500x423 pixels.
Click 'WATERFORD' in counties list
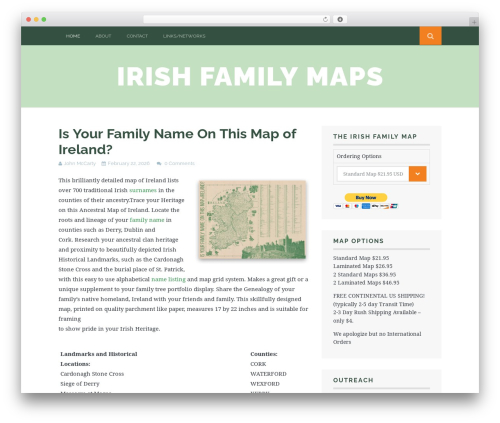(x=268, y=374)
